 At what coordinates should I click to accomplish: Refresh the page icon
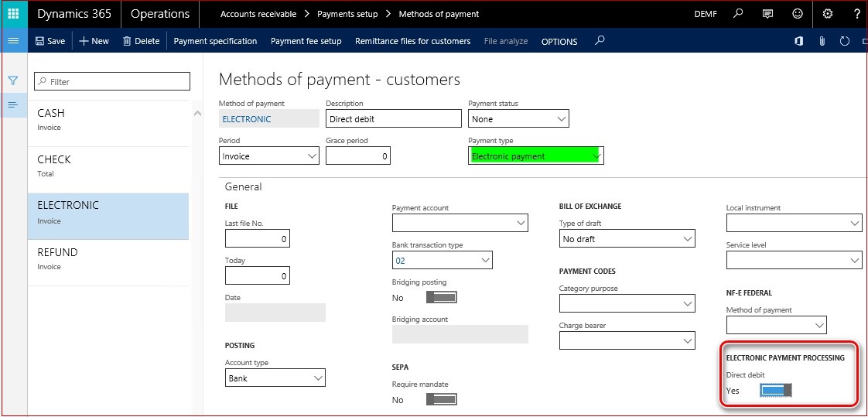pyautogui.click(x=845, y=41)
